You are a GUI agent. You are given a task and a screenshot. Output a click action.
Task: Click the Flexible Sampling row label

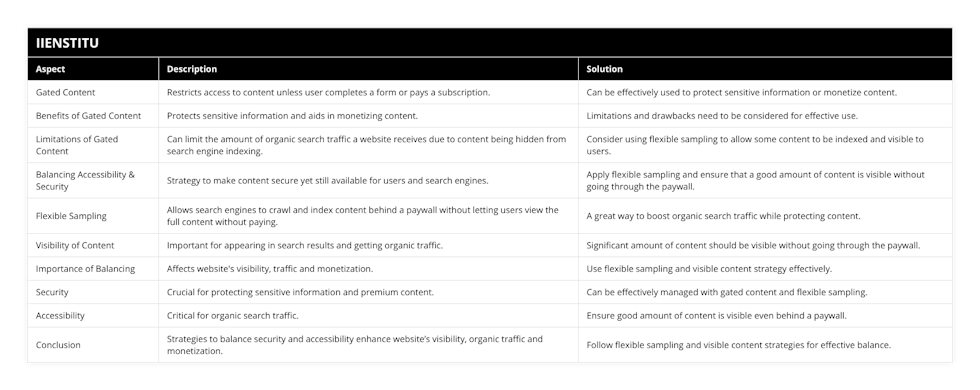point(71,216)
